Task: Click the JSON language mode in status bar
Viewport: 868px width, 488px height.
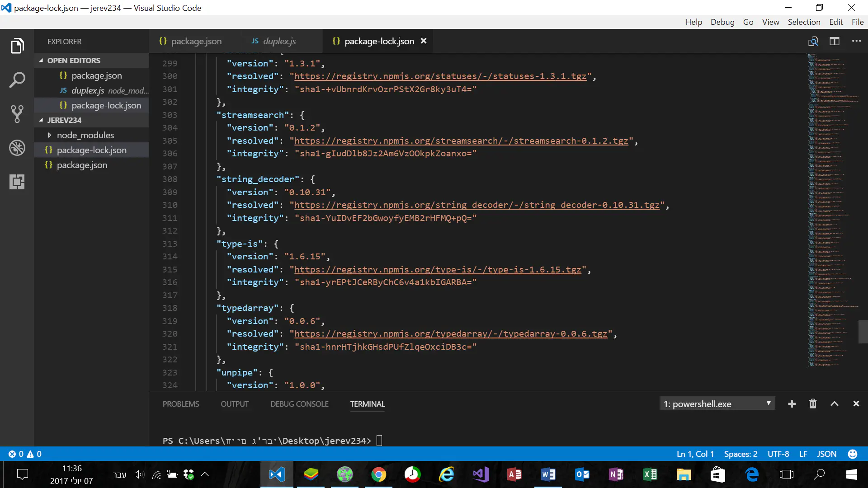Action: pyautogui.click(x=826, y=454)
